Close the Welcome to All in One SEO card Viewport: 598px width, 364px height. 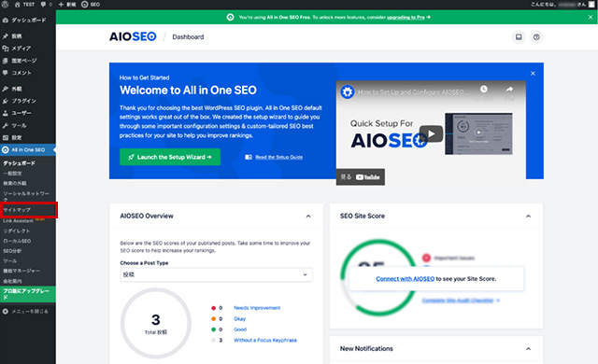[533, 73]
